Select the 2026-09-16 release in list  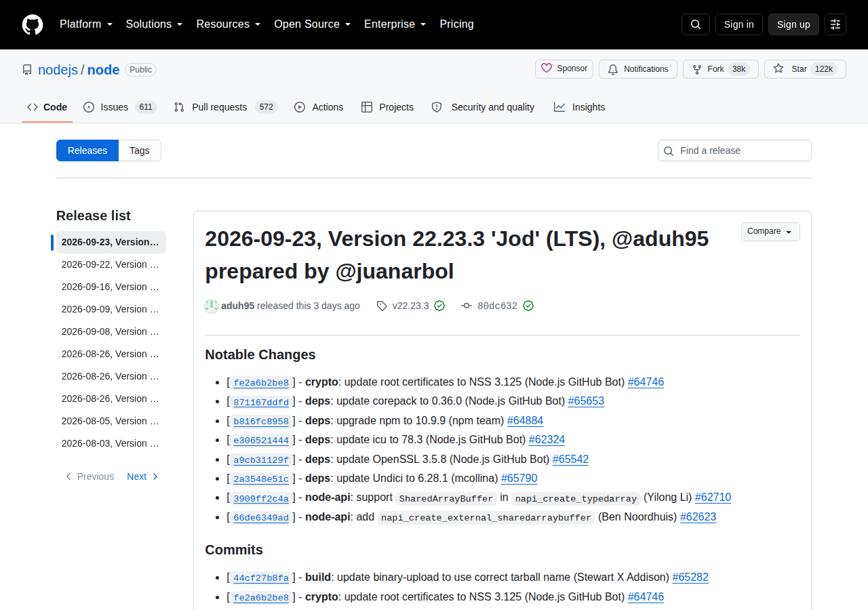pos(110,287)
